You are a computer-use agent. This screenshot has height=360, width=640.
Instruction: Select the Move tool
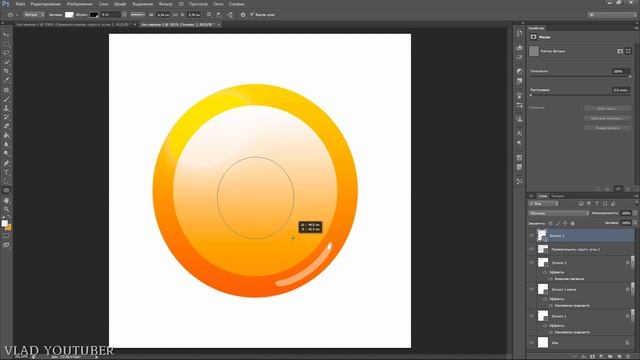click(6, 35)
